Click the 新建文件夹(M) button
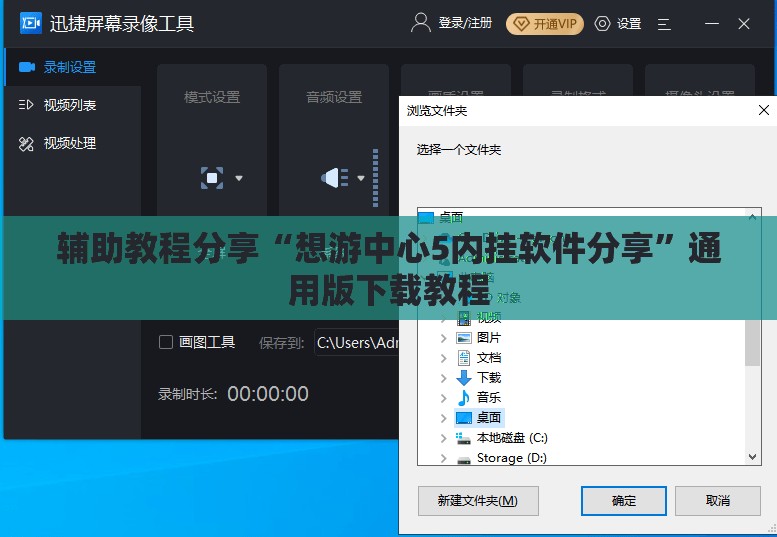Viewport: 777px width, 537px height. click(478, 501)
